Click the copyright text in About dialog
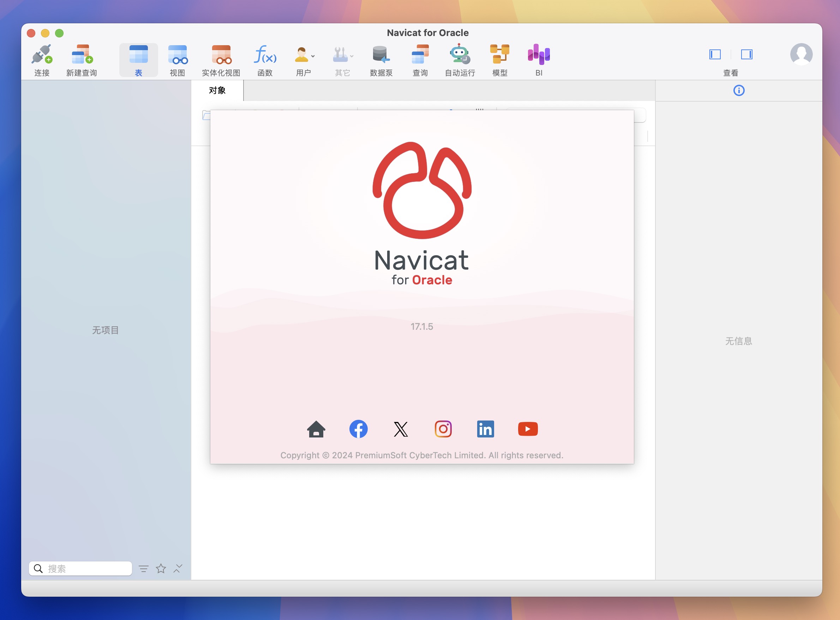This screenshot has height=620, width=840. tap(422, 455)
